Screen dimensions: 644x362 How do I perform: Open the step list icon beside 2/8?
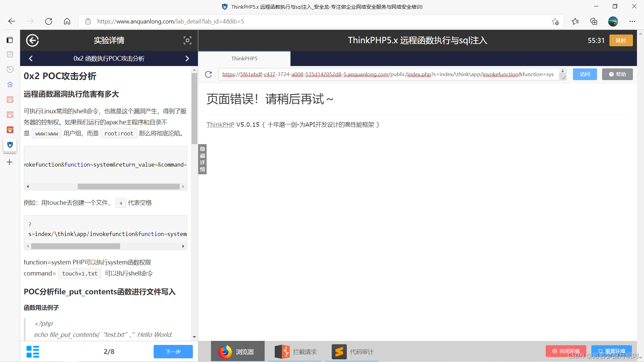[x=33, y=352]
